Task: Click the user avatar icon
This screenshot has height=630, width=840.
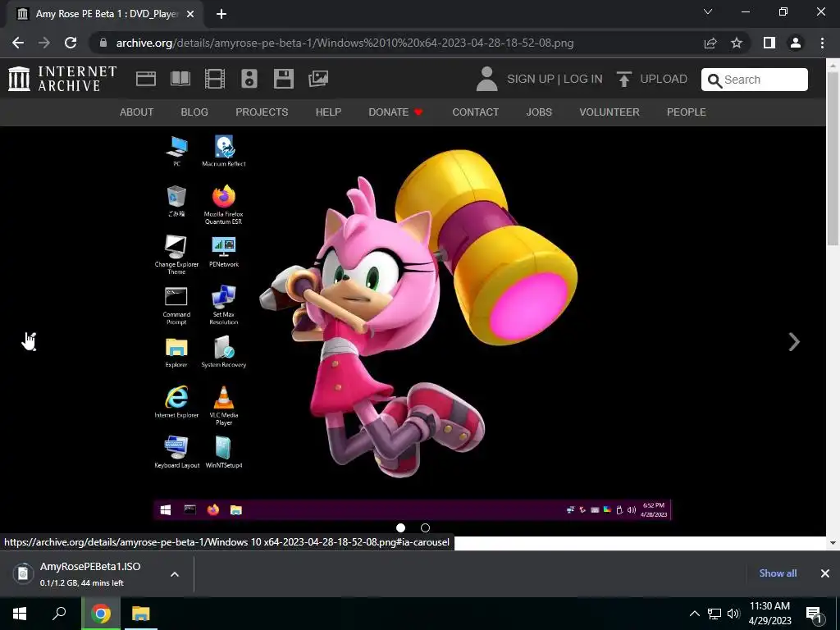Action: [486, 79]
